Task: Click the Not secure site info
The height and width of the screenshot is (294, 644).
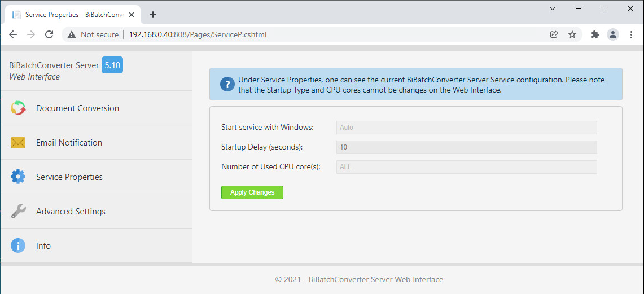Action: [x=93, y=34]
